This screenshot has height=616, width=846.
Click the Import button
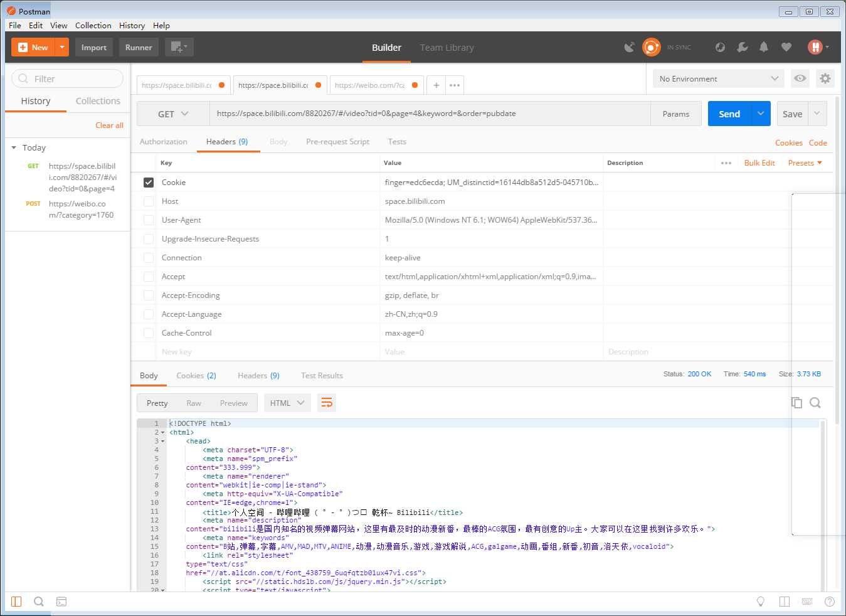pyautogui.click(x=94, y=47)
